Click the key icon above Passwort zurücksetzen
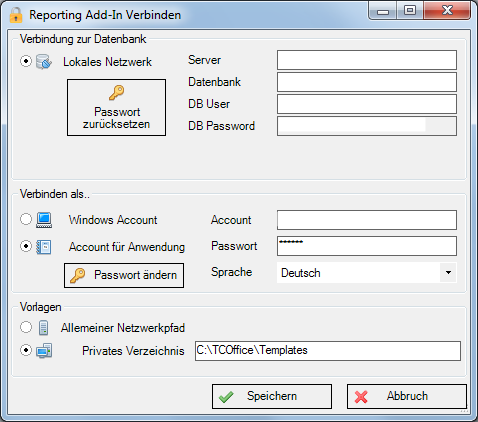This screenshot has height=422, width=478. point(116,92)
